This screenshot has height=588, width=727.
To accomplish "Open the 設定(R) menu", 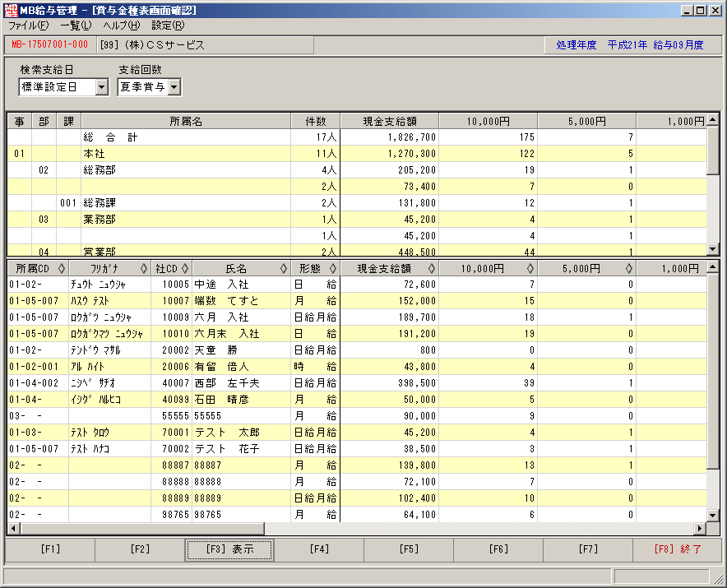I will coord(168,25).
